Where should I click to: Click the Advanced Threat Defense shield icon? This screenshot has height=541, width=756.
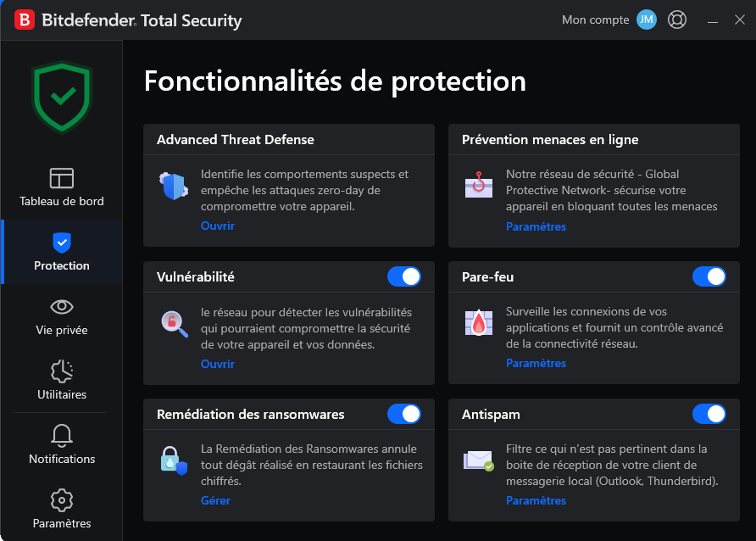click(x=174, y=186)
